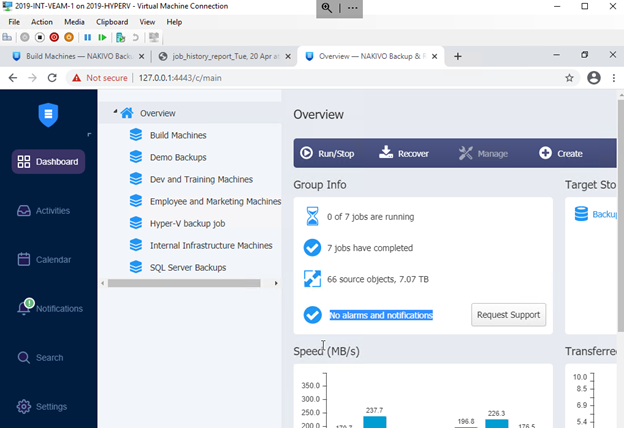Open the Media menu
The height and width of the screenshot is (428, 624).
click(x=74, y=22)
